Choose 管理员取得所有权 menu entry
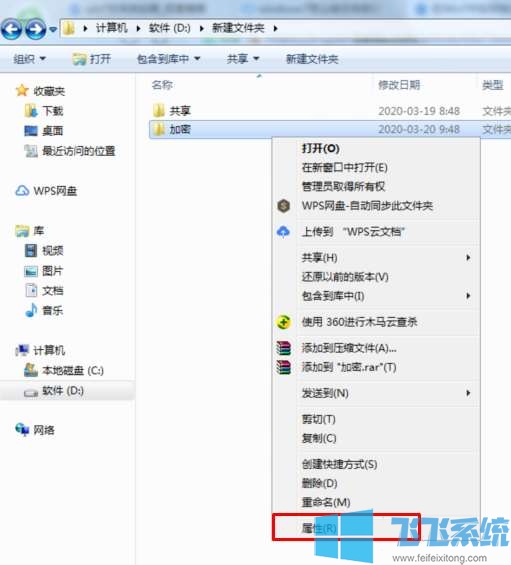 click(343, 186)
